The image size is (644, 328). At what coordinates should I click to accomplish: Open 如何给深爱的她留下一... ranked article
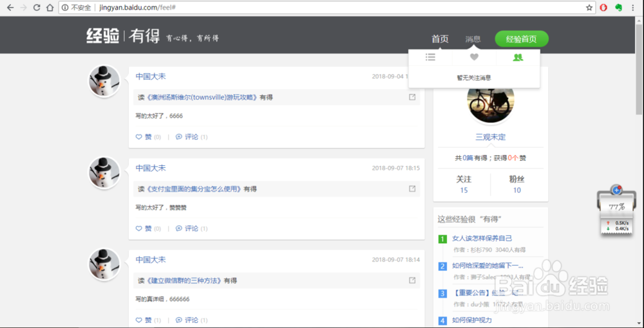(x=488, y=266)
